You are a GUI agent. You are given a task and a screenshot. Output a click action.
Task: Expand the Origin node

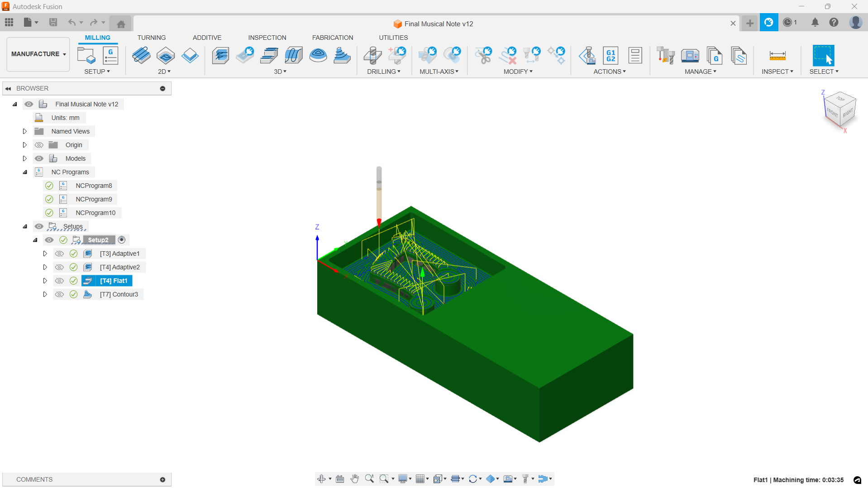(25, 145)
